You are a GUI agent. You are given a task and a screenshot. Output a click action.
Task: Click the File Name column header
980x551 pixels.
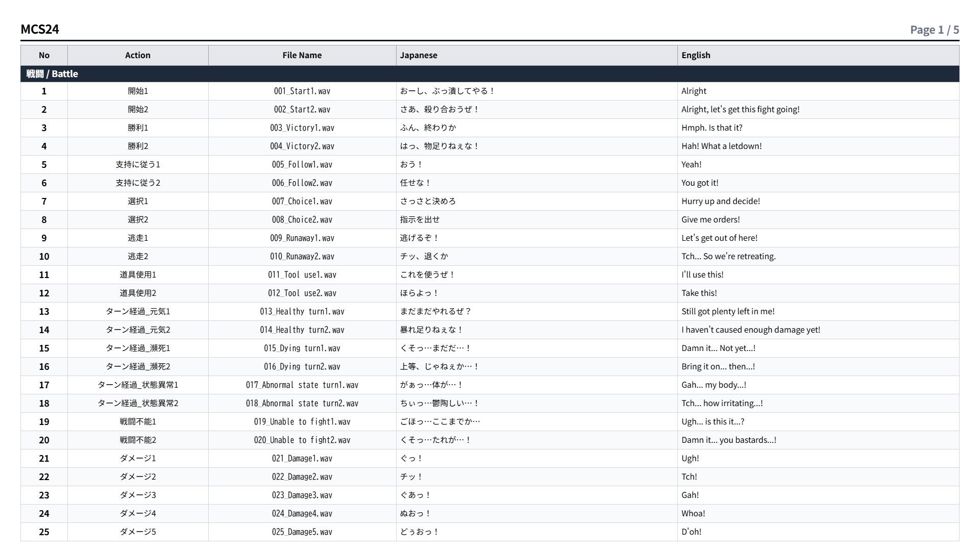[302, 55]
